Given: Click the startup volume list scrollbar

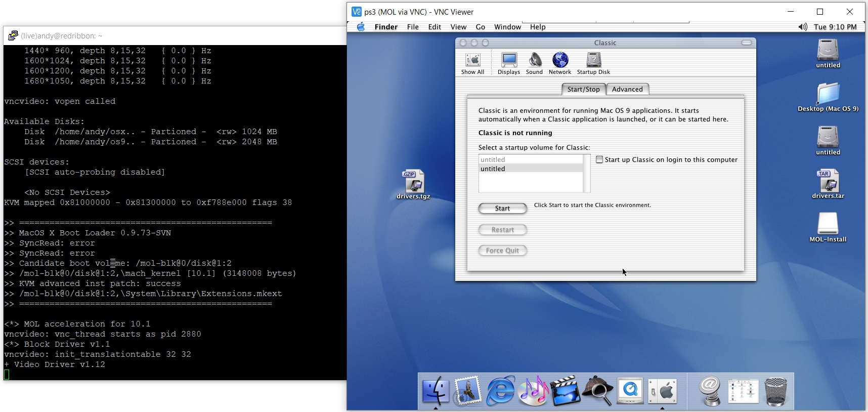Looking at the screenshot, I should point(587,174).
